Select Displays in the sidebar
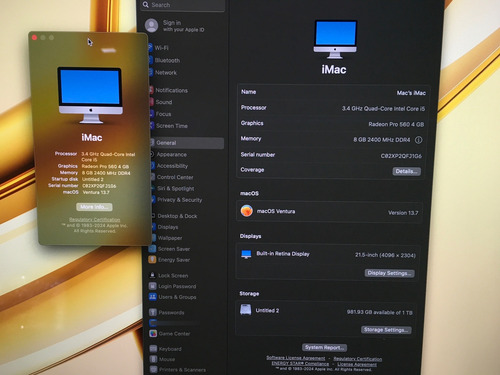 coord(168,227)
